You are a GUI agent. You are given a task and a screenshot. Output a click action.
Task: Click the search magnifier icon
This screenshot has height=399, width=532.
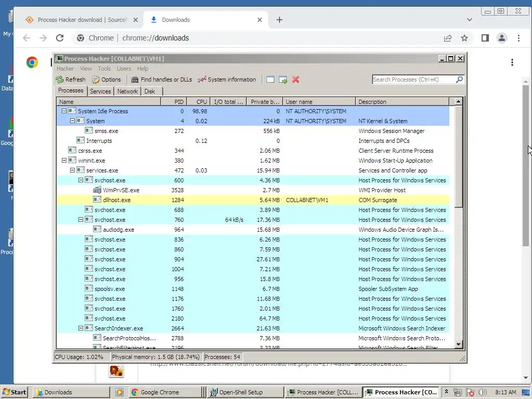click(459, 79)
